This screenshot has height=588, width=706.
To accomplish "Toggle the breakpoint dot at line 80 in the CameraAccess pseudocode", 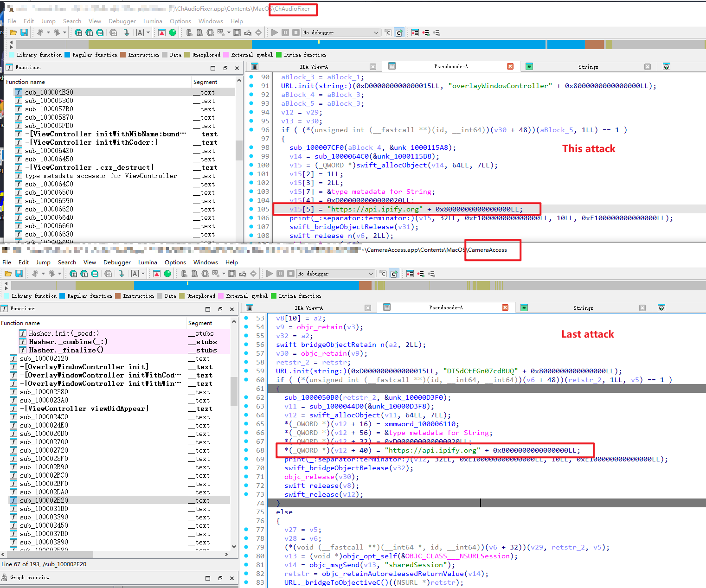I will [x=246, y=556].
